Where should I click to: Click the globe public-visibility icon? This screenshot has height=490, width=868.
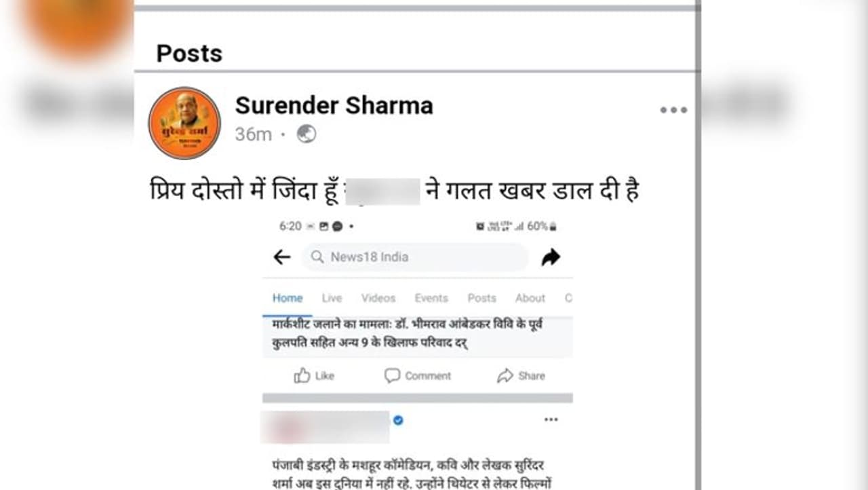click(x=306, y=134)
